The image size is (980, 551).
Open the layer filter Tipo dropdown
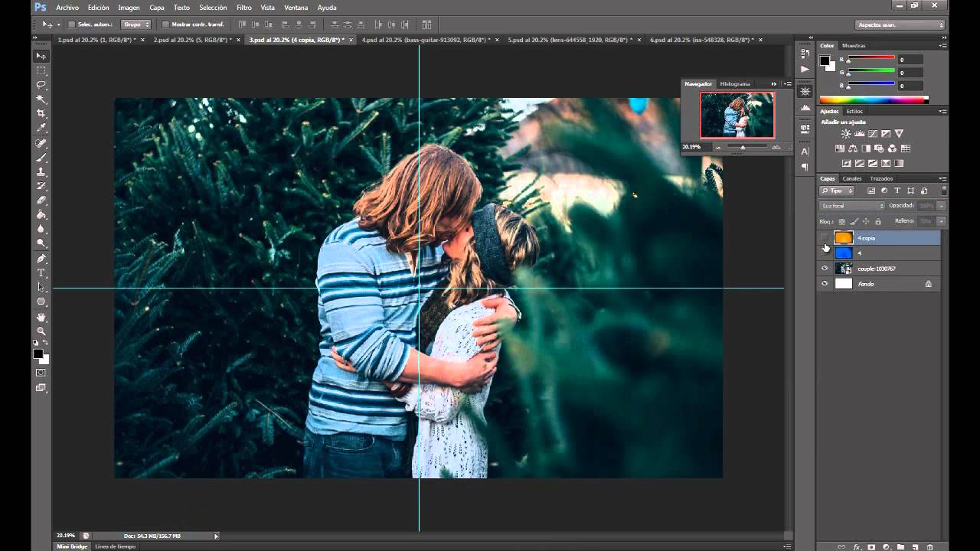(837, 191)
